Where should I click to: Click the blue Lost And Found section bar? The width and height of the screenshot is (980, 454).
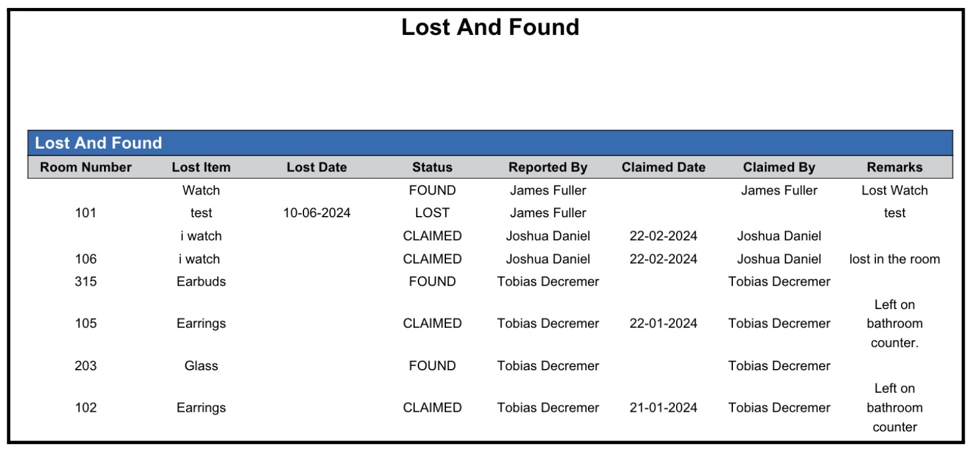(489, 143)
